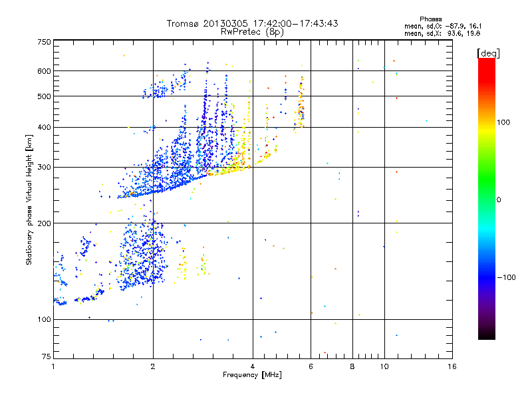Click the colorbar '-100' tick label
Screen dimensions: 532x399
507,277
